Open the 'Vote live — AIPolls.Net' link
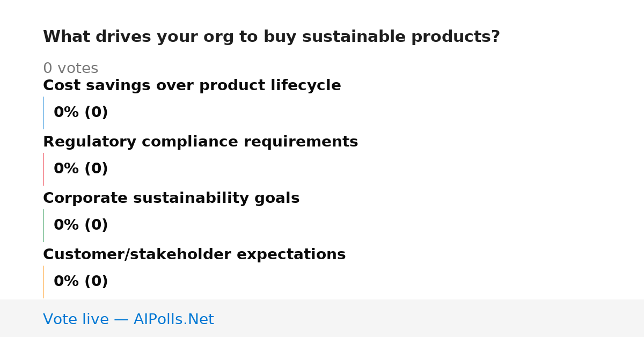The image size is (644, 337). (128, 320)
